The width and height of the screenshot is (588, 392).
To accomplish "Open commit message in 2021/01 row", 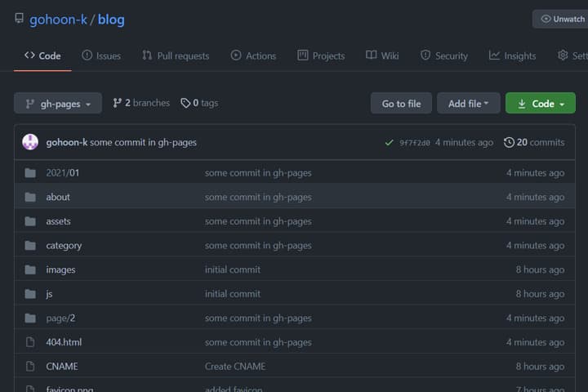I will coord(258,173).
